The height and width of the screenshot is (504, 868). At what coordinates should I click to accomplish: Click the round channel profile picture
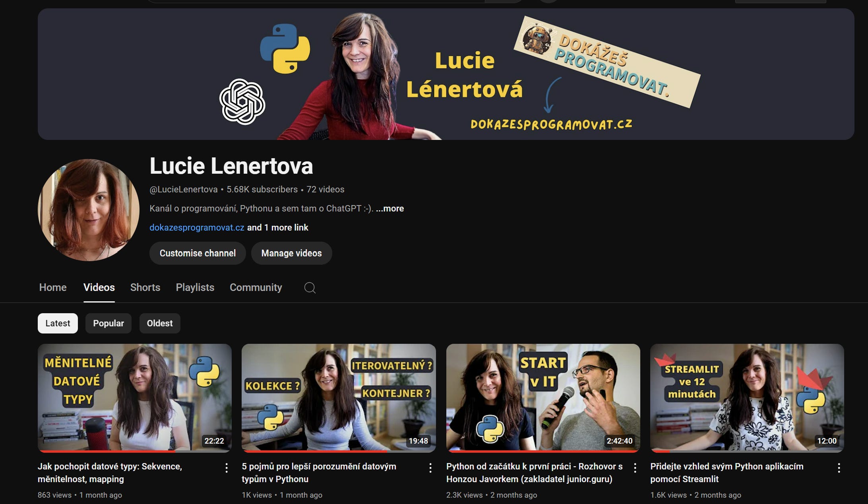click(89, 210)
